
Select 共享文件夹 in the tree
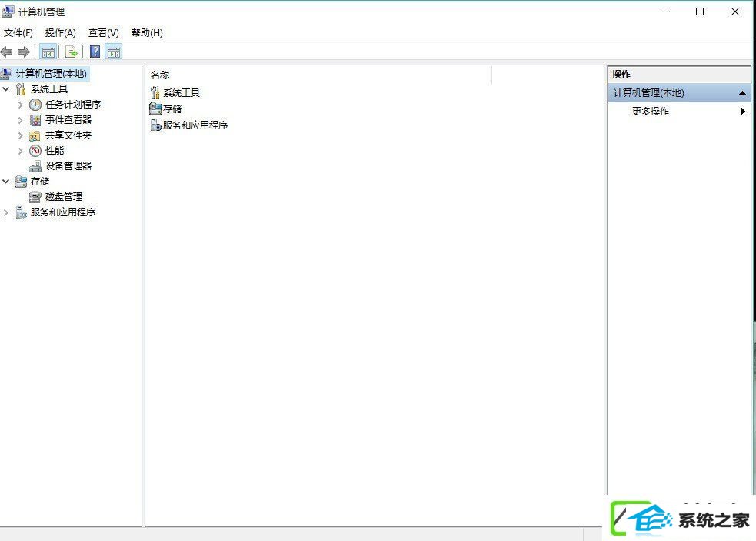pos(68,135)
